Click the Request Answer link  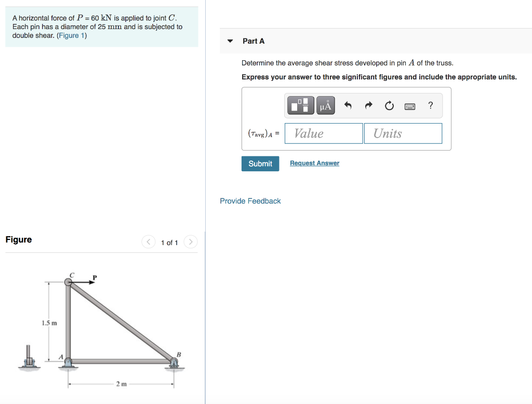(x=314, y=163)
